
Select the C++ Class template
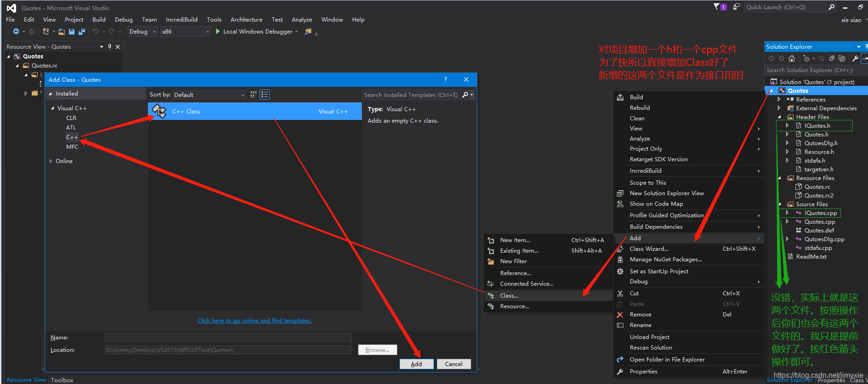coord(255,111)
